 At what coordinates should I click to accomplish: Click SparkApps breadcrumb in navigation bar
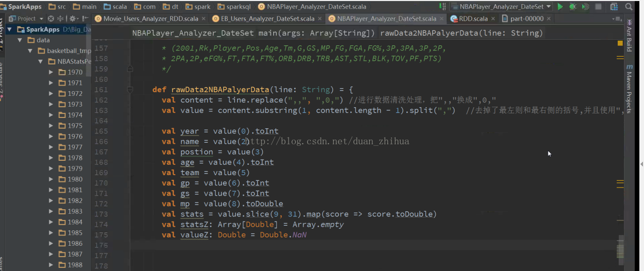[21, 7]
